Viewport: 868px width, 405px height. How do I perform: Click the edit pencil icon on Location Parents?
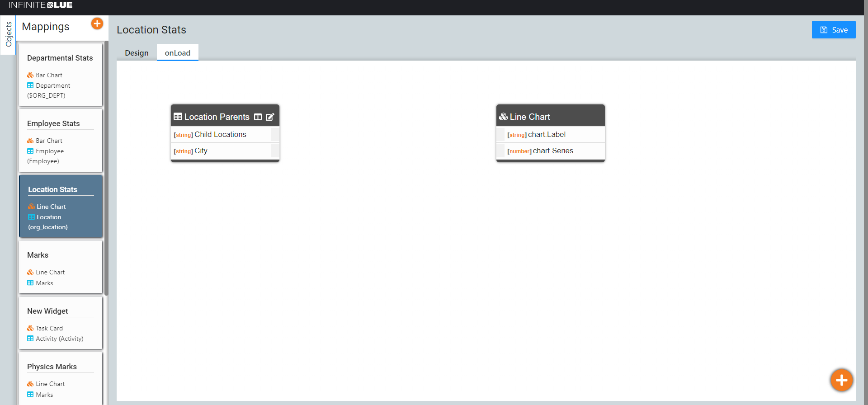pos(270,117)
